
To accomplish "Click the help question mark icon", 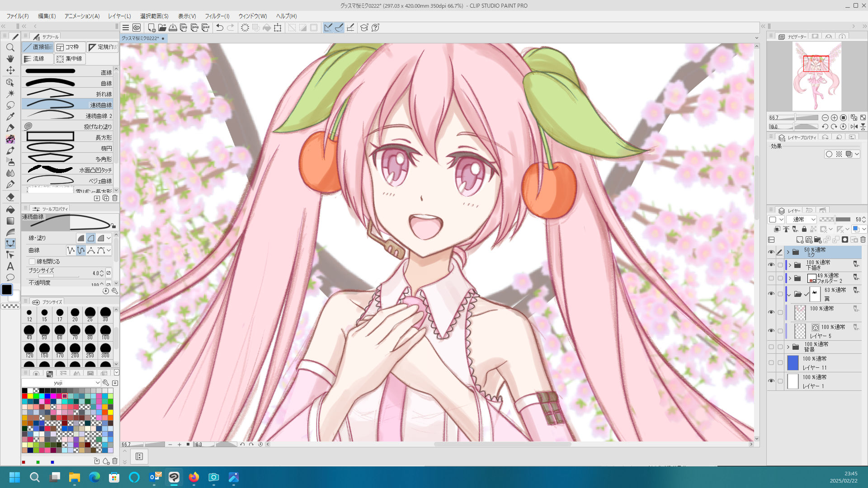I will point(375,28).
